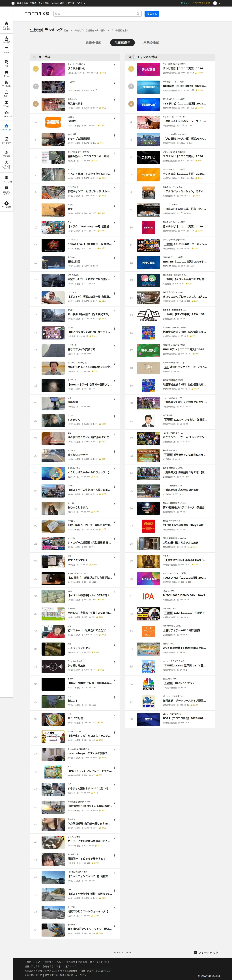The image size is (232, 980).
Task: Open title 野球の時間
Action: pyautogui.click(x=74, y=262)
